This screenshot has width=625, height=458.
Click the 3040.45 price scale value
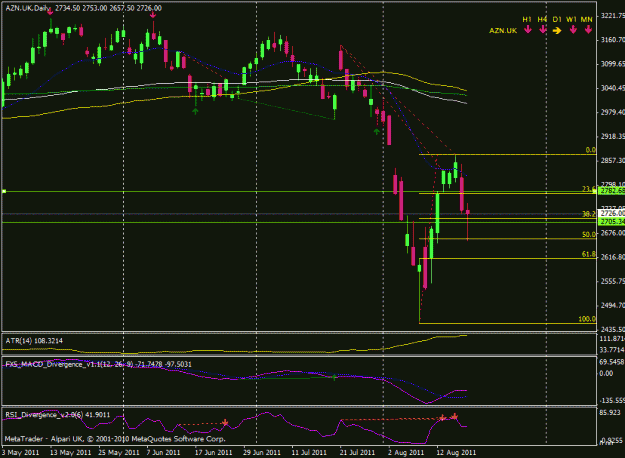(x=613, y=88)
